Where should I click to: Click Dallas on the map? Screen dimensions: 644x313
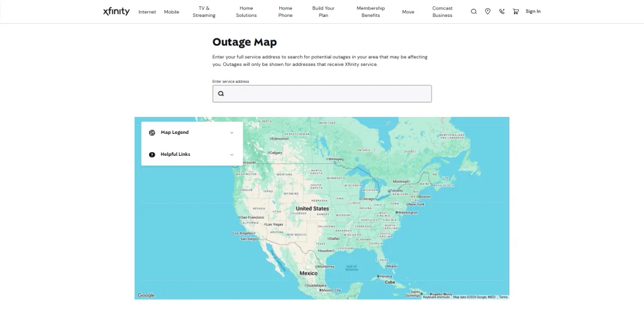tap(333, 238)
